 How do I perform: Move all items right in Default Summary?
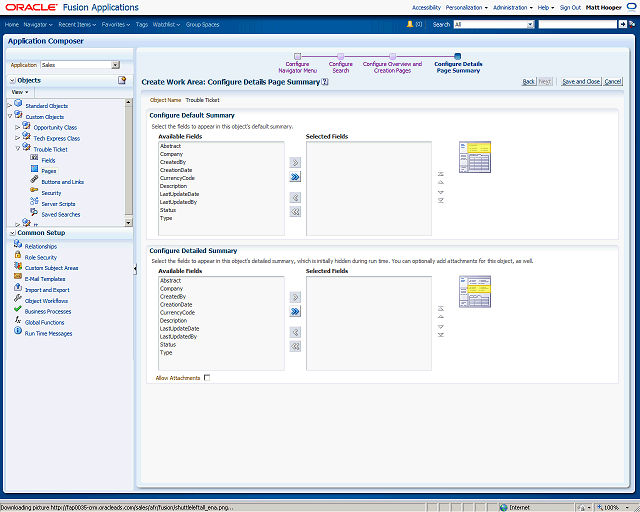point(295,177)
